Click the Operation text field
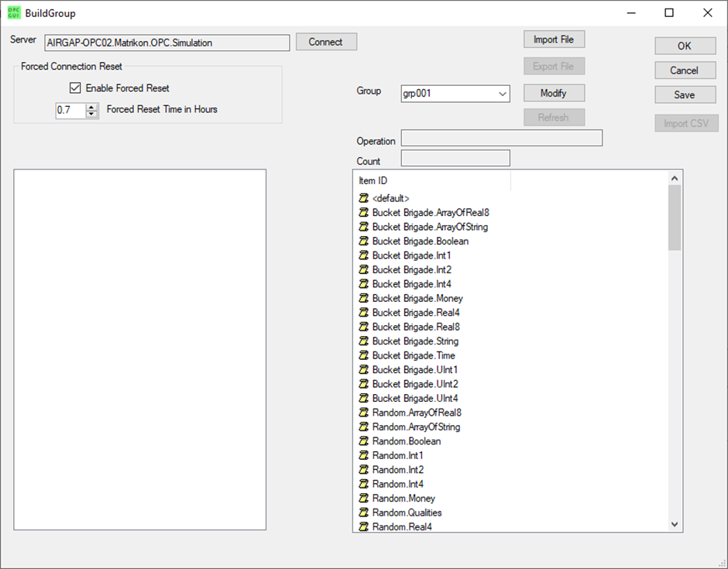This screenshot has height=569, width=728. [x=502, y=138]
